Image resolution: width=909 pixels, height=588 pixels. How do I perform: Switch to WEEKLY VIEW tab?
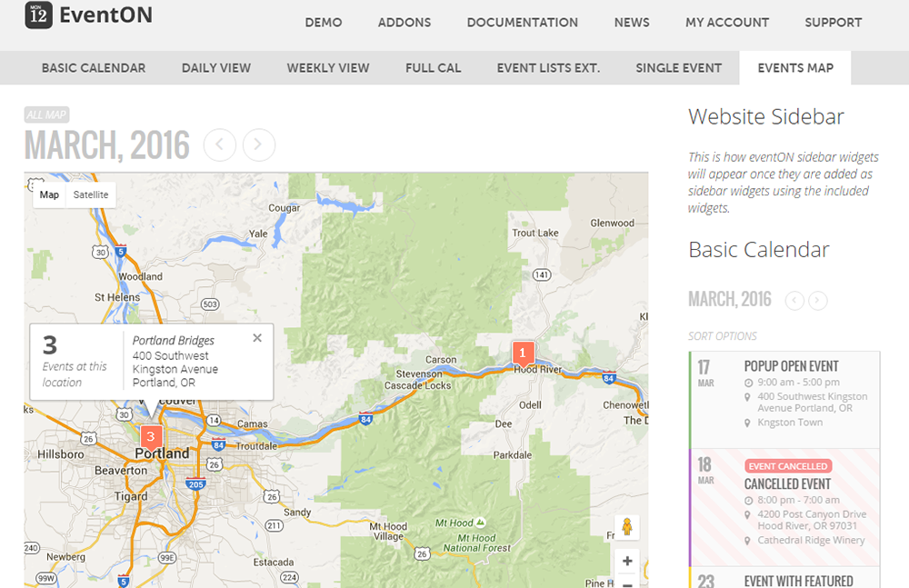click(328, 68)
